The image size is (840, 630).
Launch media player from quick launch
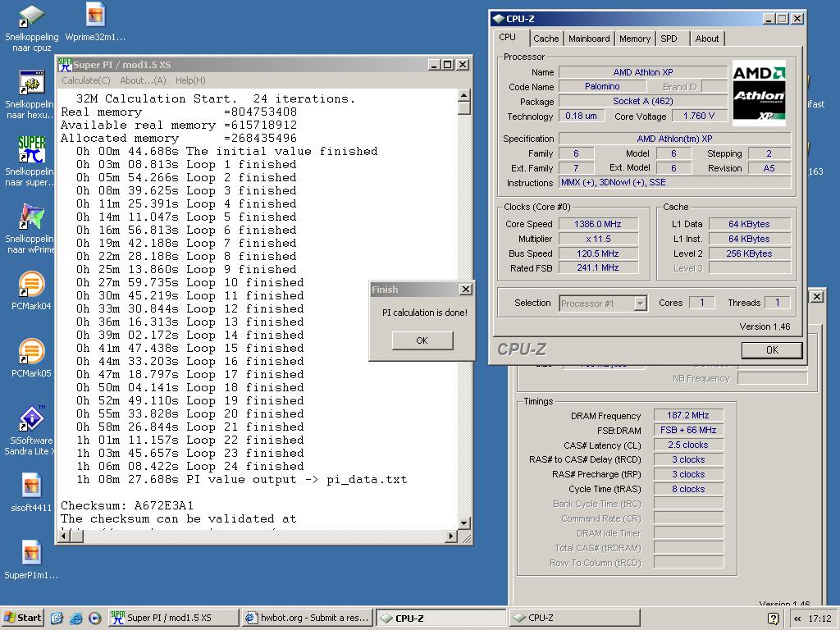pos(95,618)
